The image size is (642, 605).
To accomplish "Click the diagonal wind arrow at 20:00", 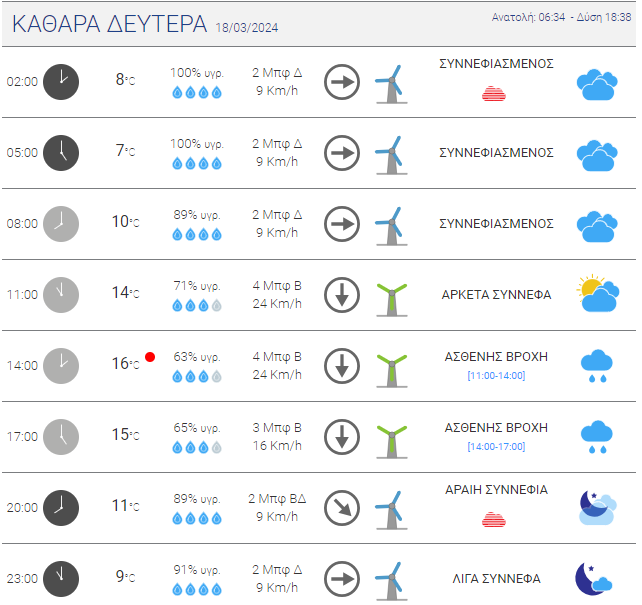I will [x=342, y=507].
